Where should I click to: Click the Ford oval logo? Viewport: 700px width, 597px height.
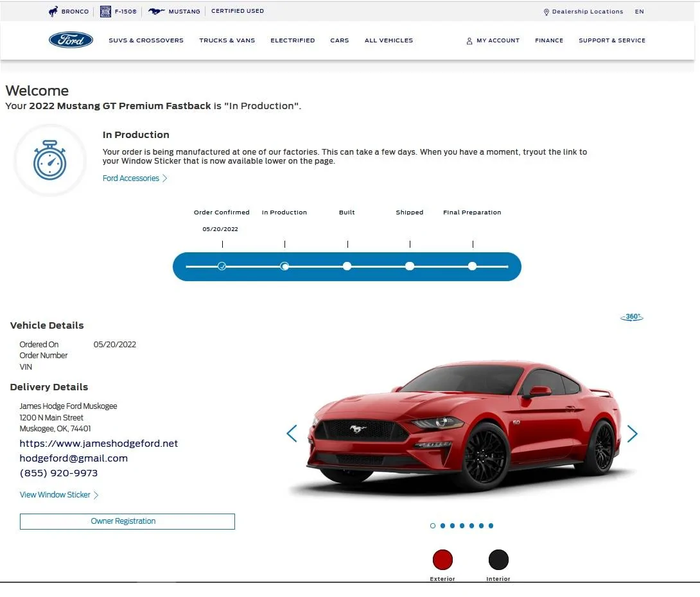pos(71,40)
